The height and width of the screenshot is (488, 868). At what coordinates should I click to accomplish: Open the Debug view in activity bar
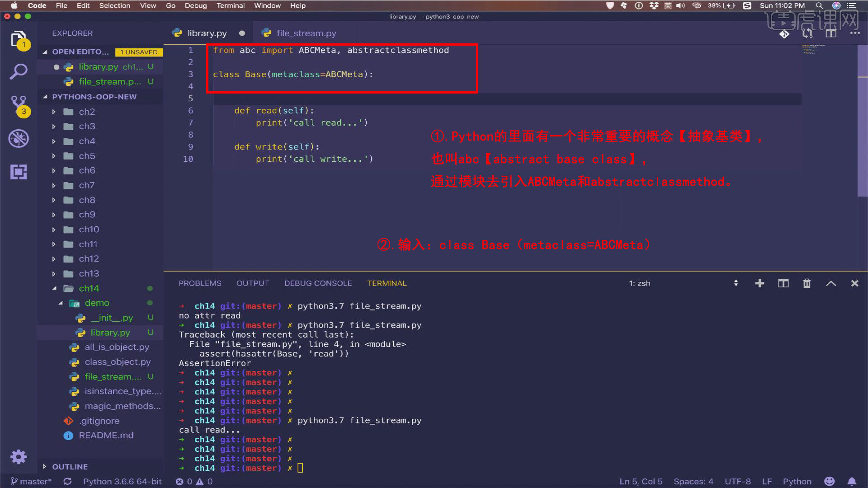point(19,139)
